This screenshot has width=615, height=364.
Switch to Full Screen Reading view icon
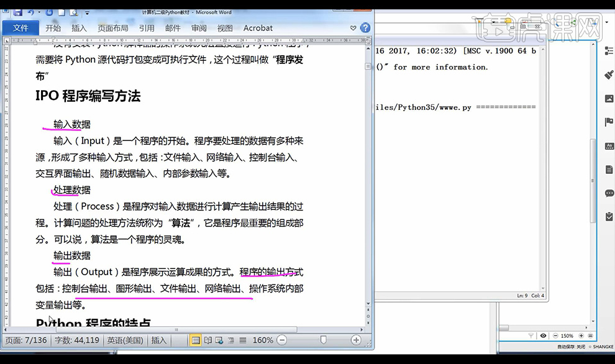tap(207, 340)
